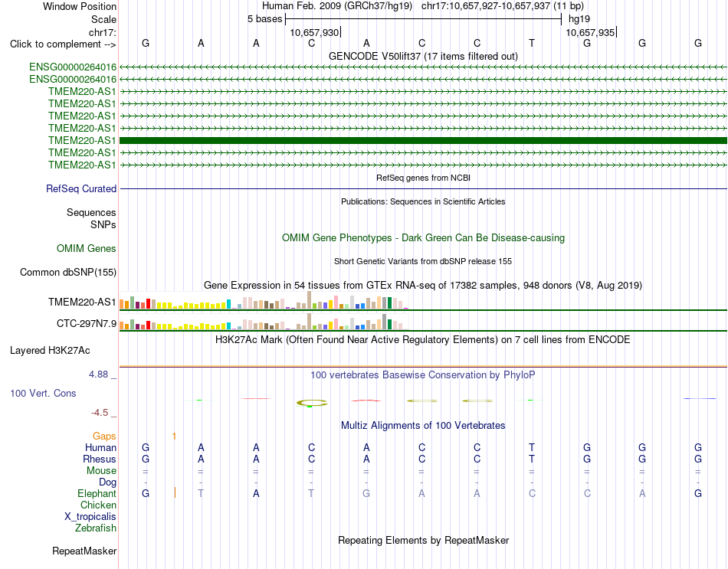Click the SNPs track label

point(103,224)
